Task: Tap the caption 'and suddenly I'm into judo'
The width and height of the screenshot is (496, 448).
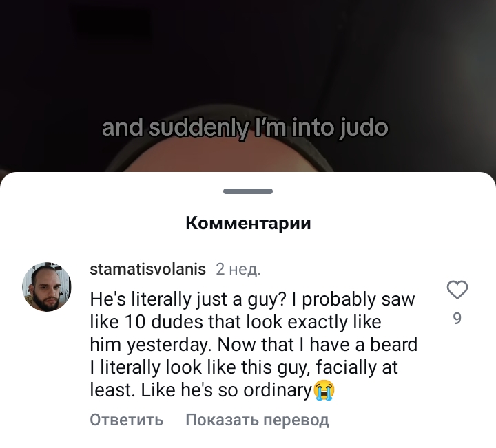Action: (245, 127)
